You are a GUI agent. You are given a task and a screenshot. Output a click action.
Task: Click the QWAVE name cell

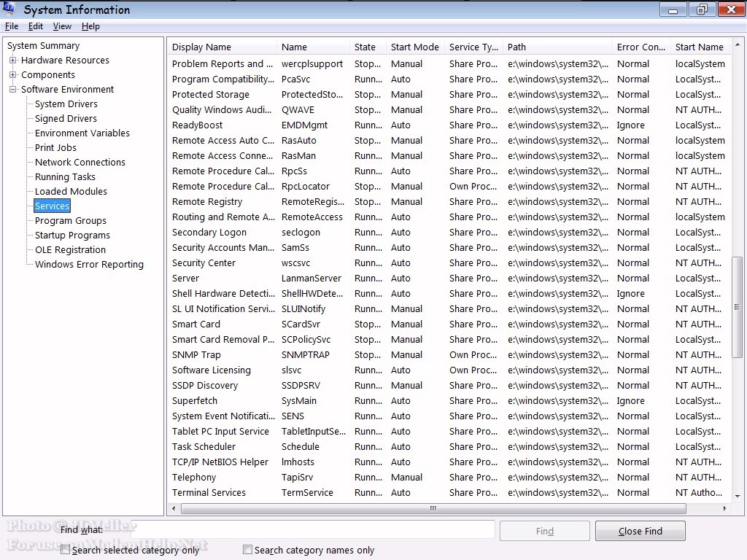[298, 110]
